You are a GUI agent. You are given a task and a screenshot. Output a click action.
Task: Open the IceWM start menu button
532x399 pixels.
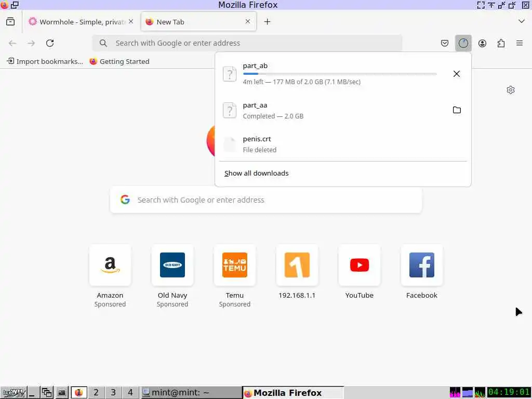point(14,393)
